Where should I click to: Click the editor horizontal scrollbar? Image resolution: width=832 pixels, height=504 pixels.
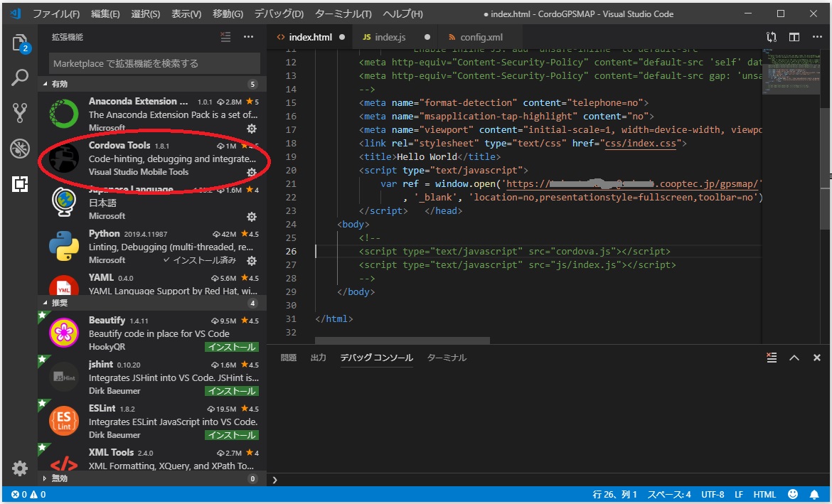pyautogui.click(x=402, y=341)
